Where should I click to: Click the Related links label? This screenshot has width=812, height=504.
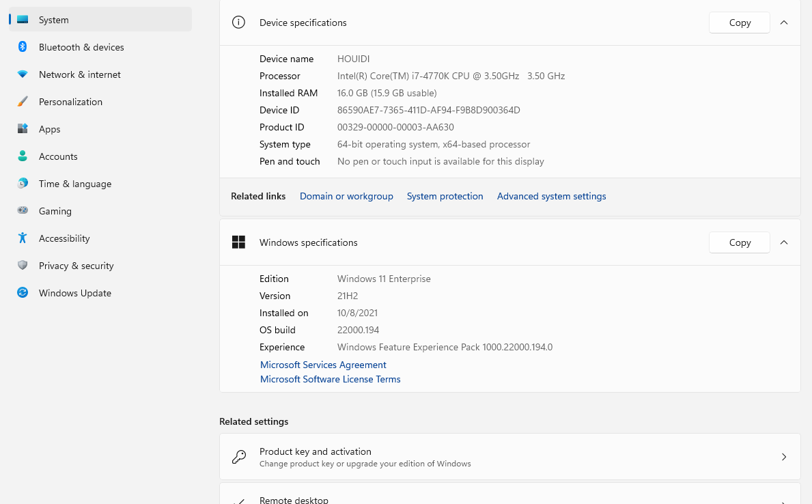258,196
